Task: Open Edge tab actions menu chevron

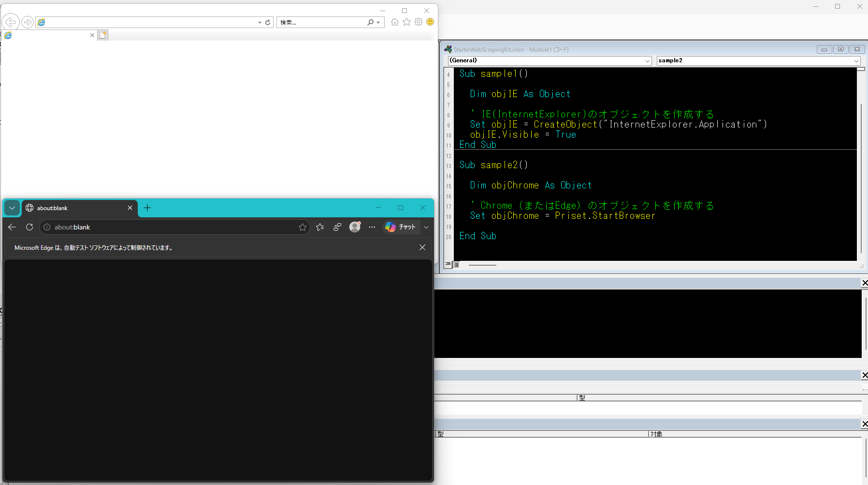Action: pyautogui.click(x=12, y=208)
